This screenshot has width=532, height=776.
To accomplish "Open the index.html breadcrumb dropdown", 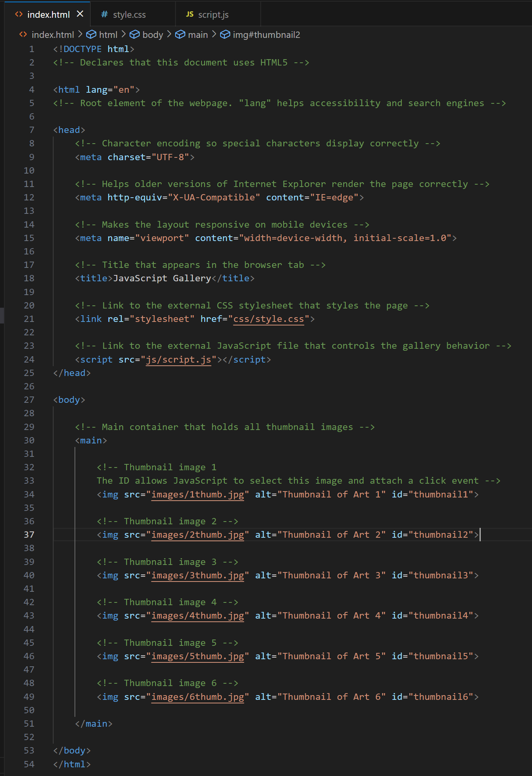I will [x=52, y=35].
